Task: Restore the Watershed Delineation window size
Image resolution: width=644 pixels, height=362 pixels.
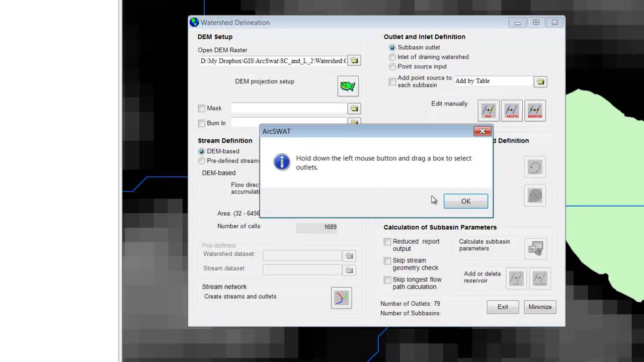Action: [536, 23]
